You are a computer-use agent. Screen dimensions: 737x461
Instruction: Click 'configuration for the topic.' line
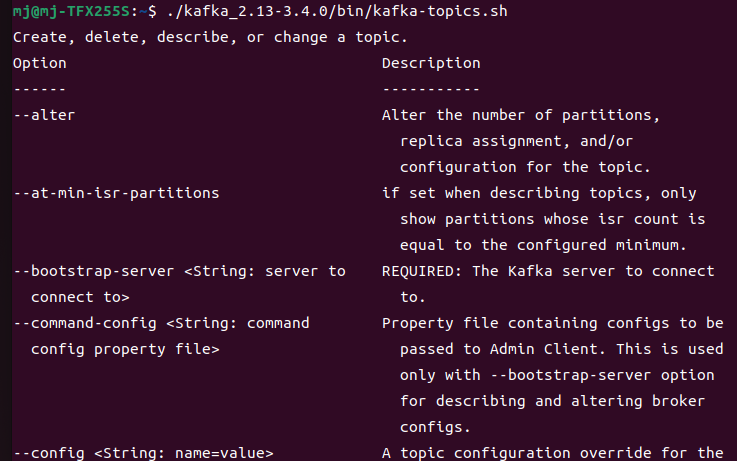525,167
